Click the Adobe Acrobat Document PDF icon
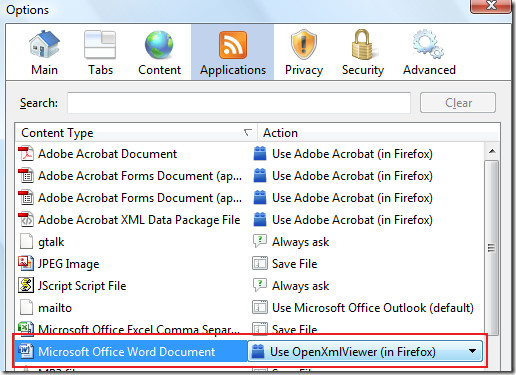516x375 pixels. tap(26, 154)
